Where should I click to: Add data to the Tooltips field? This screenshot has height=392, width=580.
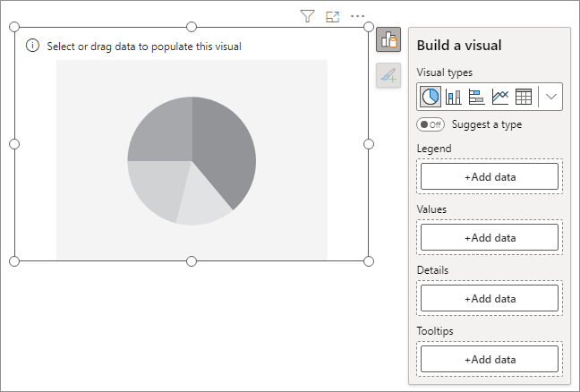tap(490, 360)
